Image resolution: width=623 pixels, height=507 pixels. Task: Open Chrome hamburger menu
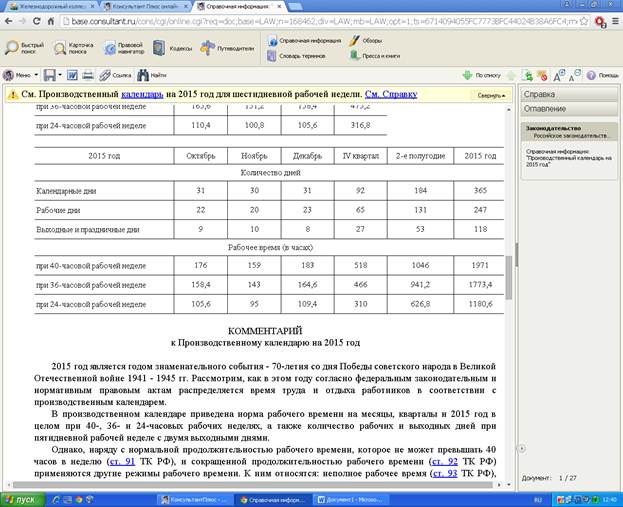pyautogui.click(x=615, y=21)
